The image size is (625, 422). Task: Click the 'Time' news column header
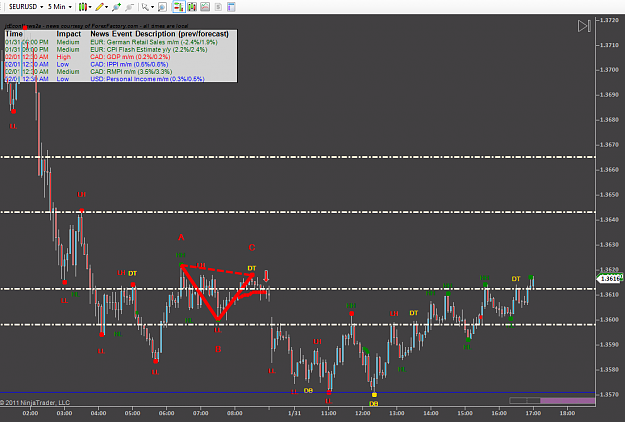click(14, 34)
